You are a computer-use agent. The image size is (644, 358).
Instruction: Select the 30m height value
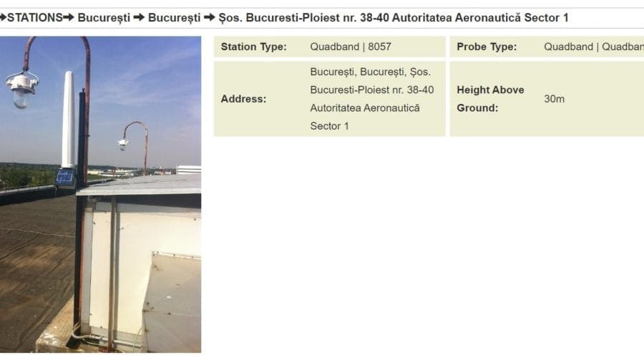pos(554,99)
